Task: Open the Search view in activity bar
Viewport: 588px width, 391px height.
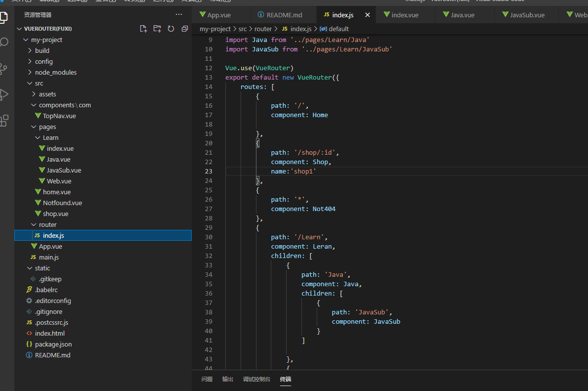Action: point(4,43)
